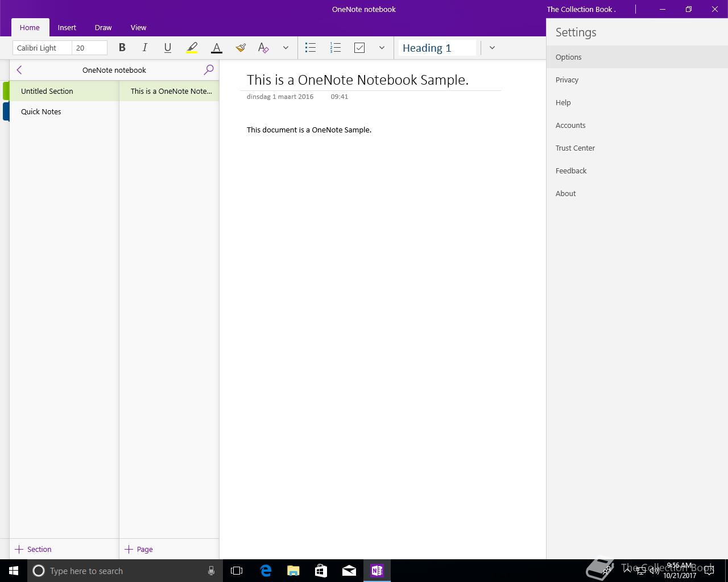The height and width of the screenshot is (582, 728).
Task: Insert a bulleted list
Action: point(310,48)
